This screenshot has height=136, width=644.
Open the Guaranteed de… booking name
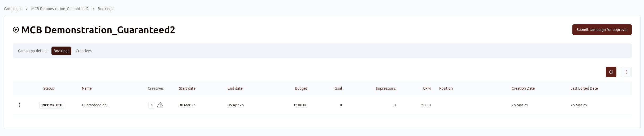96,105
